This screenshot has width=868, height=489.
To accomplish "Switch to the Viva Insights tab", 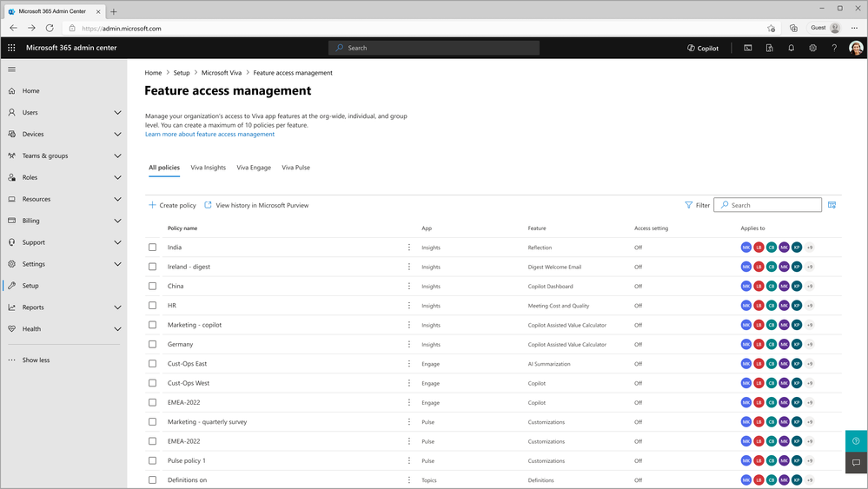I will 209,168.
